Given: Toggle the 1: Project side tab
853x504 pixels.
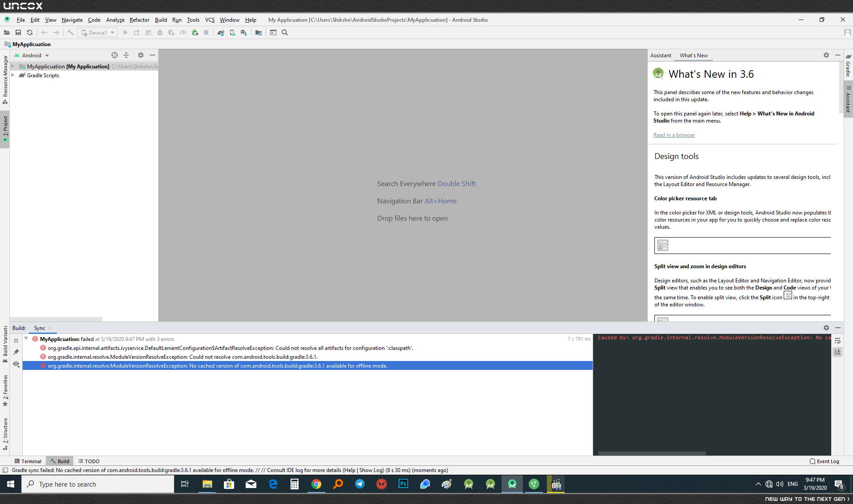Looking at the screenshot, I should coord(5,129).
